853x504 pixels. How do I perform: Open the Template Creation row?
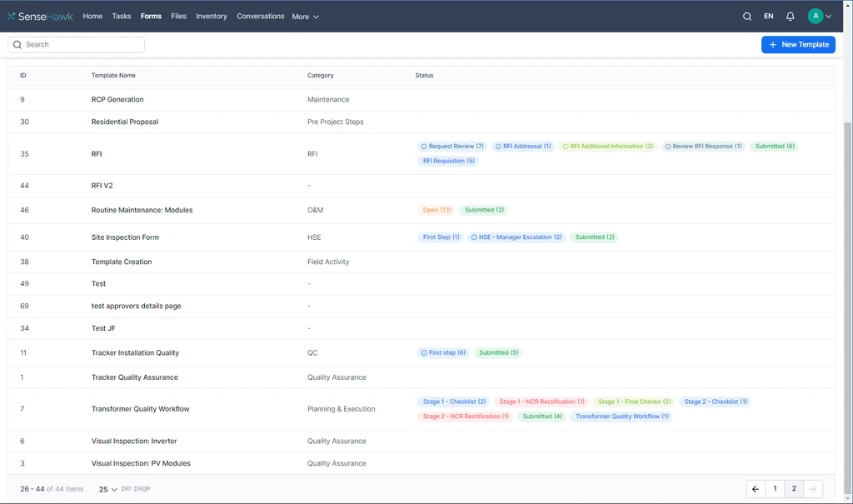[x=421, y=262]
